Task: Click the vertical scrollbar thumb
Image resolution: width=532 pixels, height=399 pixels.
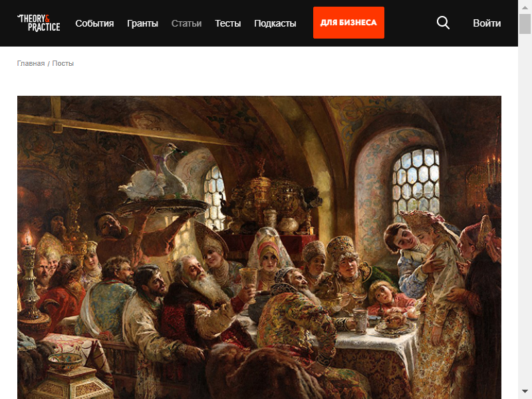Action: click(525, 24)
